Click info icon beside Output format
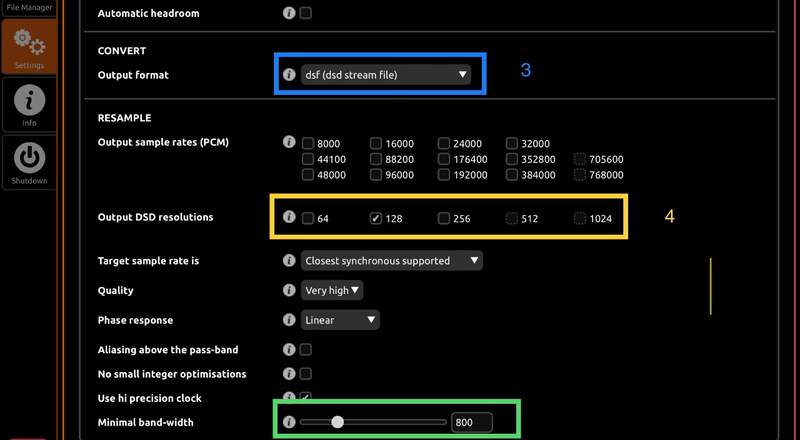The height and width of the screenshot is (440, 800). click(289, 74)
